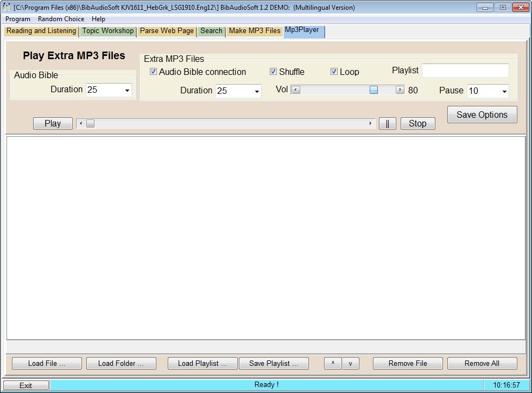Open the Random Choice menu
The image size is (532, 393).
[61, 19]
